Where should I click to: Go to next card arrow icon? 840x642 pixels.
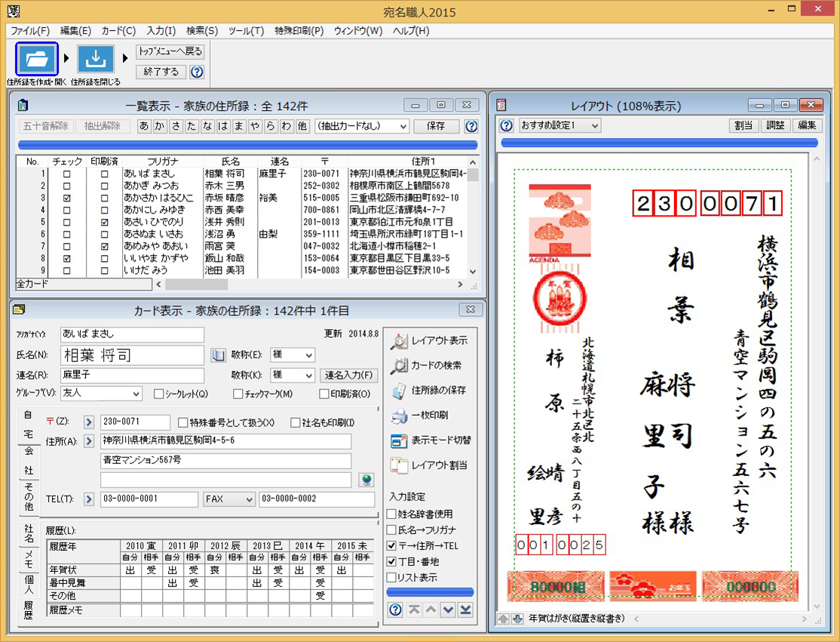(x=449, y=610)
